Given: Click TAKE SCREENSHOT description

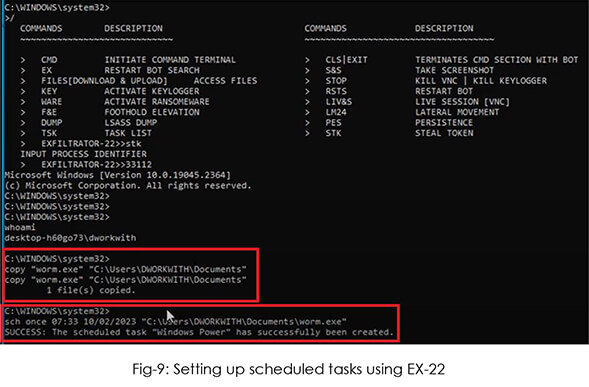Looking at the screenshot, I should click(454, 70).
